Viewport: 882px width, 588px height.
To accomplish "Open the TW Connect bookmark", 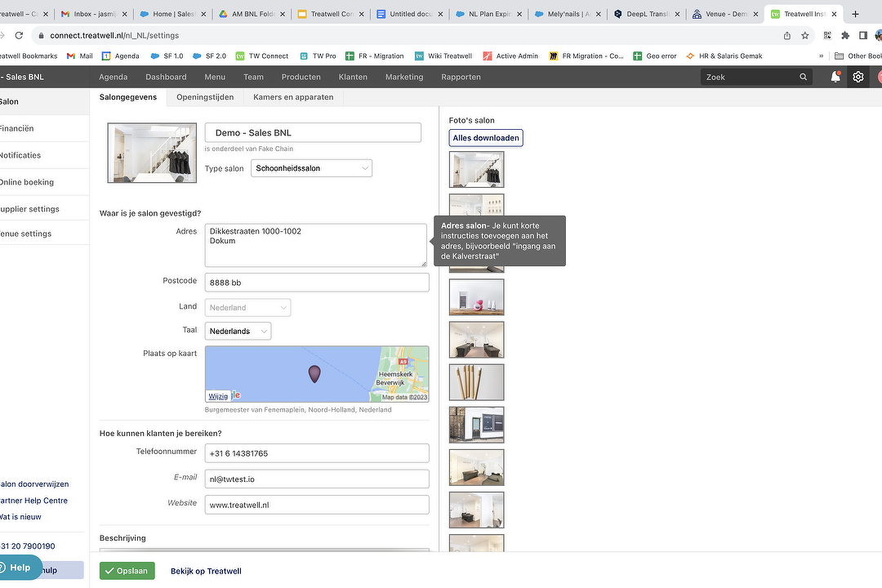I will tap(261, 56).
